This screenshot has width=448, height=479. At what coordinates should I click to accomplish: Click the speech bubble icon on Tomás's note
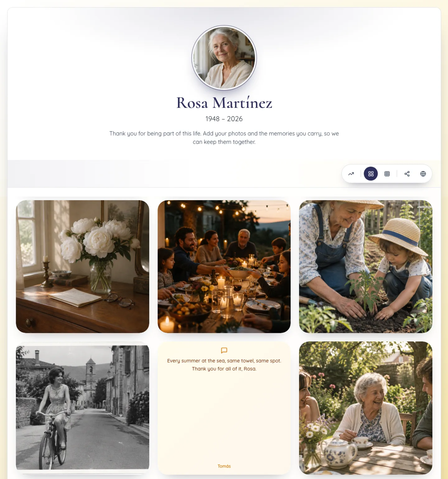point(224,350)
